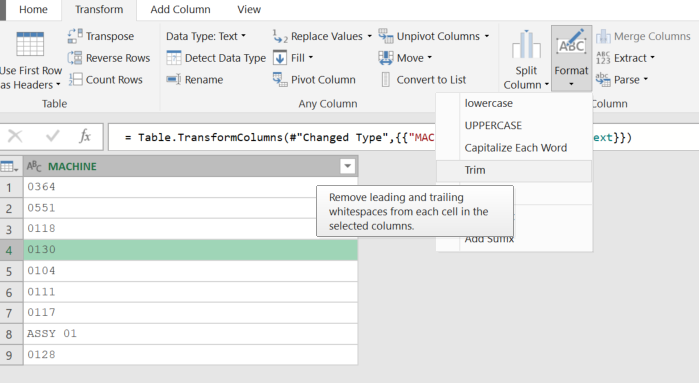Image resolution: width=699 pixels, height=383 pixels.
Task: Expand the Fill dropdown arrow
Action: [311, 58]
